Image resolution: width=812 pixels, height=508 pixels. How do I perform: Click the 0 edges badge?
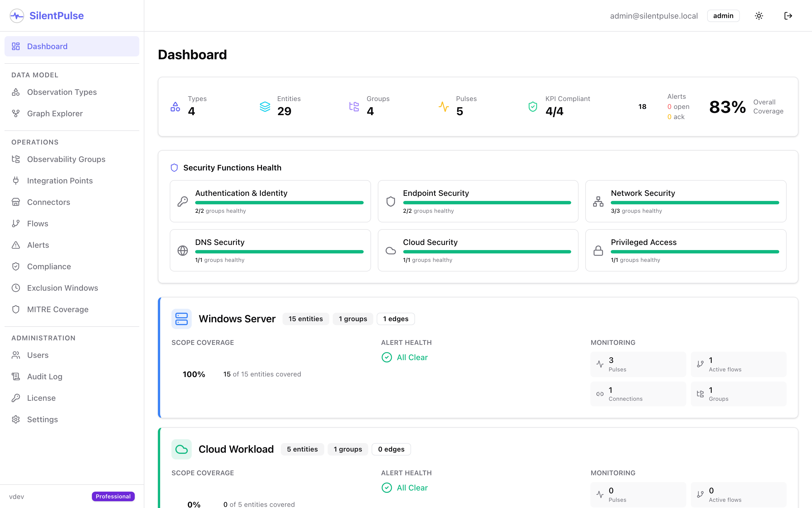391,449
